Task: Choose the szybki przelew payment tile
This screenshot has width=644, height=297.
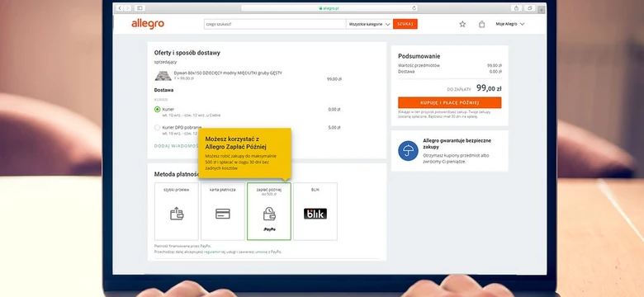Action: (177, 211)
